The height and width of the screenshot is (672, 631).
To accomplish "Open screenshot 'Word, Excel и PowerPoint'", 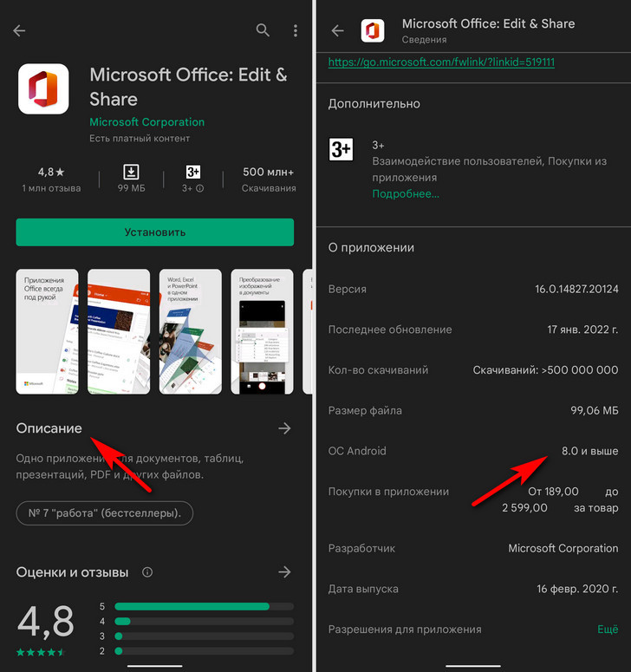I will pyautogui.click(x=190, y=331).
